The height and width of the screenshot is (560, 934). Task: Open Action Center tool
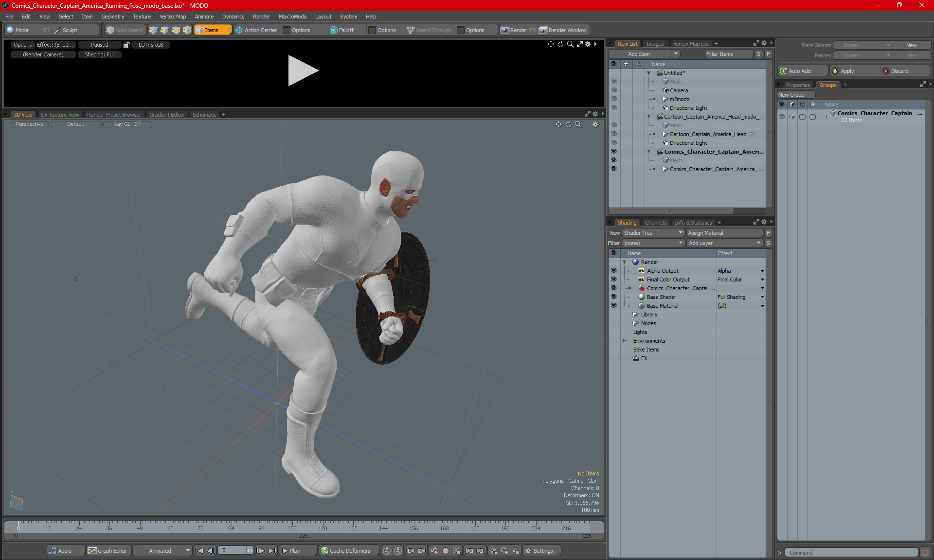tap(256, 30)
